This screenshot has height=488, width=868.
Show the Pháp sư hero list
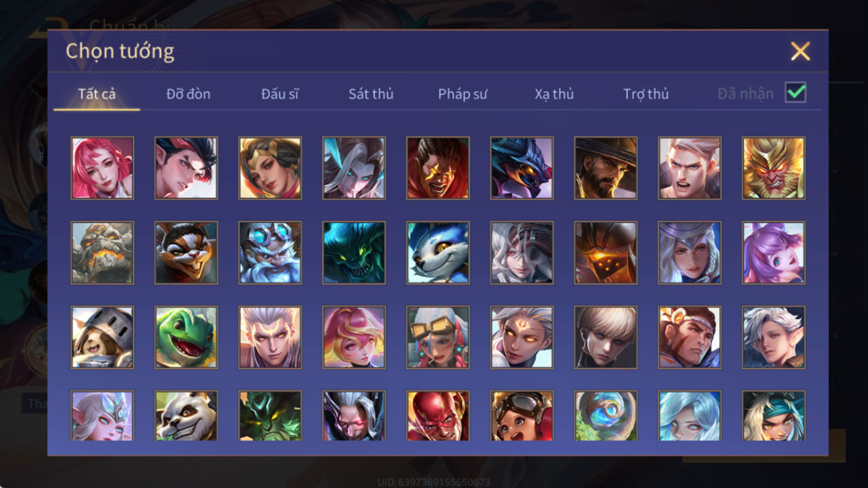[463, 94]
